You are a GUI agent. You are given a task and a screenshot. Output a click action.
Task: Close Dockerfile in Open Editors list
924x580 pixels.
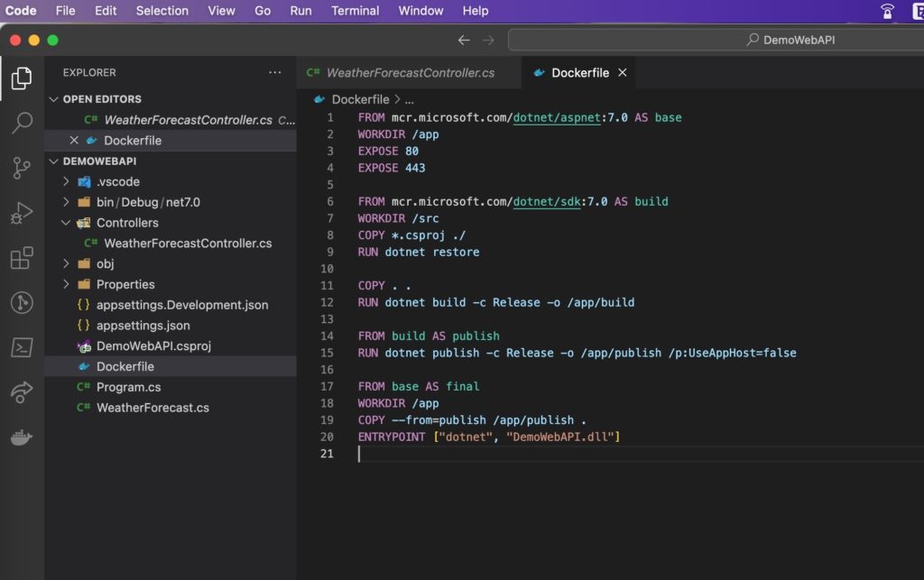74,140
